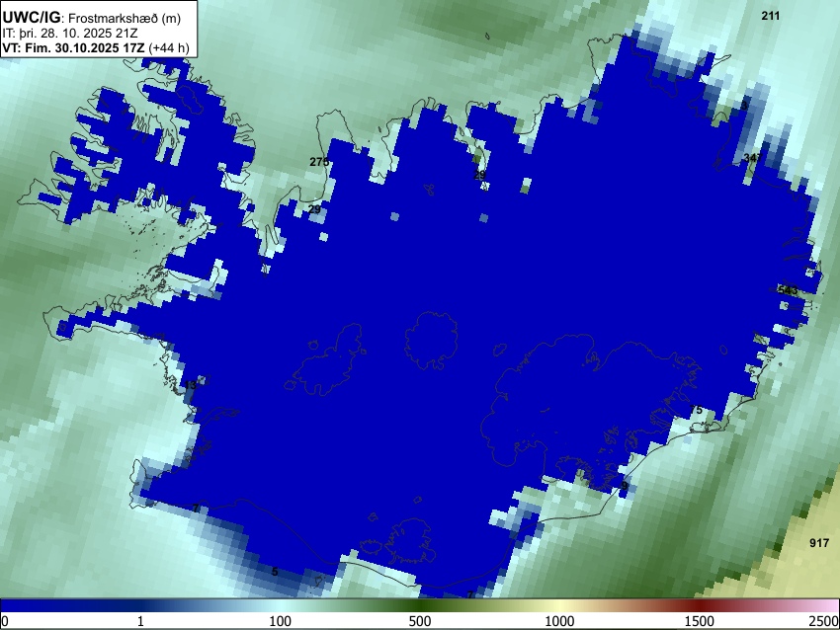Click the color scale label '1'

(x=140, y=621)
